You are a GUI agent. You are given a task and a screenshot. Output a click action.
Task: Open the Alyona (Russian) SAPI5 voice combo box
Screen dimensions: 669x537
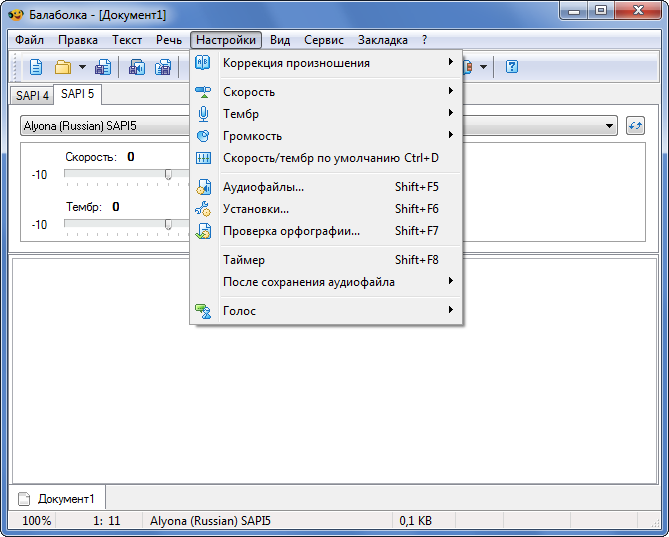(x=319, y=126)
